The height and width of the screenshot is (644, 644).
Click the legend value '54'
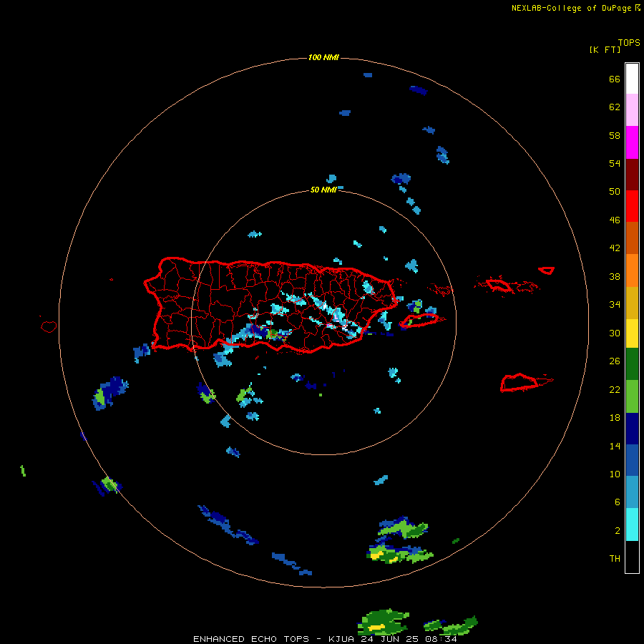[x=615, y=163]
